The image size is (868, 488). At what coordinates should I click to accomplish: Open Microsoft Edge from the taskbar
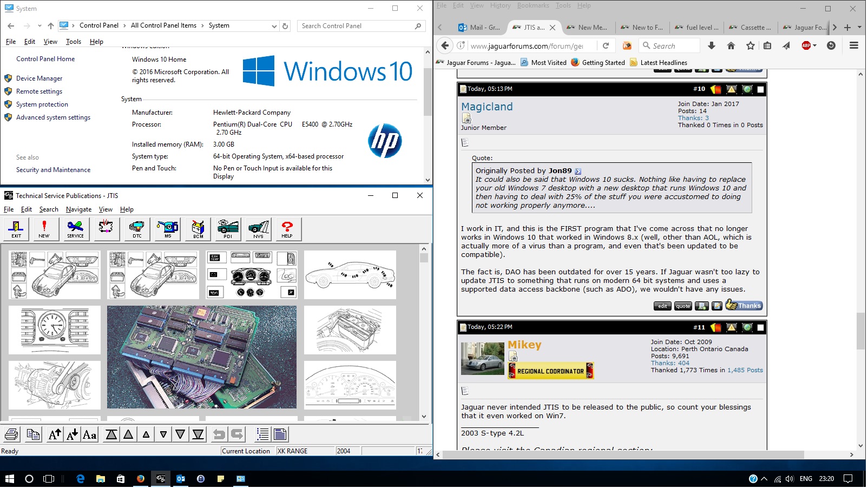[x=81, y=479]
